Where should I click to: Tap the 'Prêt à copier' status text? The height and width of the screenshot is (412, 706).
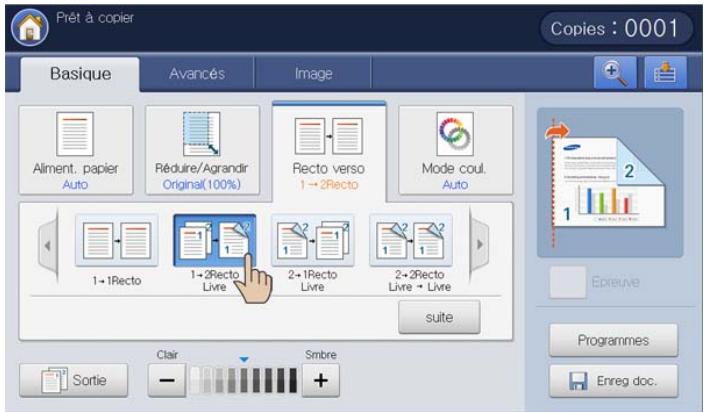click(95, 18)
